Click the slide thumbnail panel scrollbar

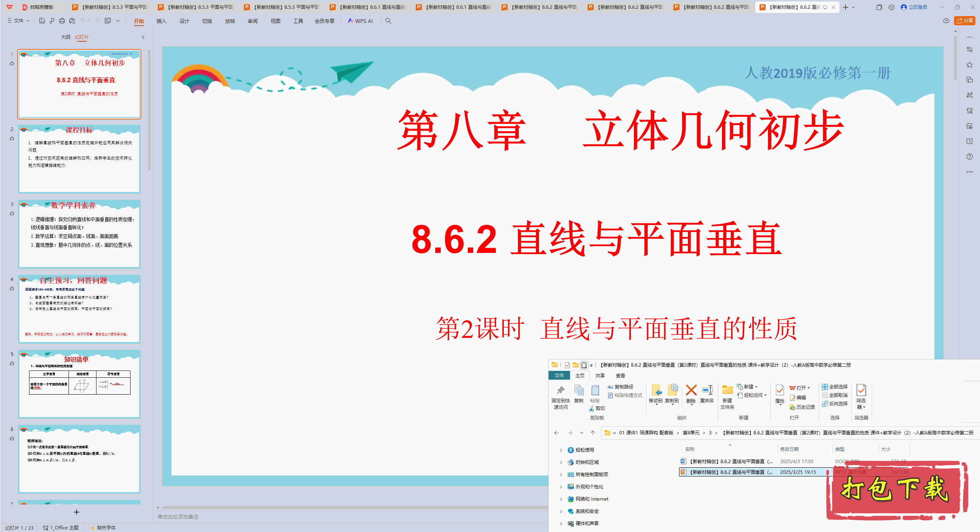(149, 110)
